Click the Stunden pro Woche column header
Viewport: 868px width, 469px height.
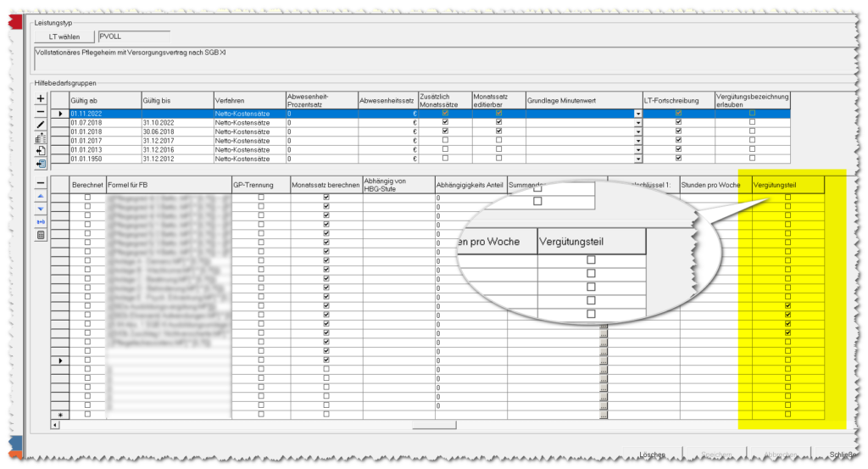tap(715, 185)
